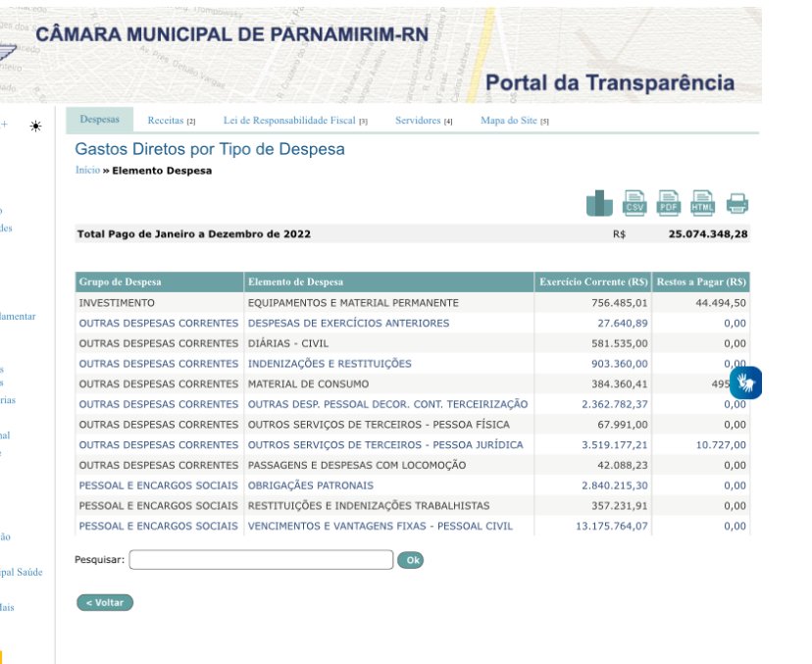812x664 pixels.
Task: Open Lei de Responsabilidade Fiscal tab
Action: pyautogui.click(x=295, y=121)
